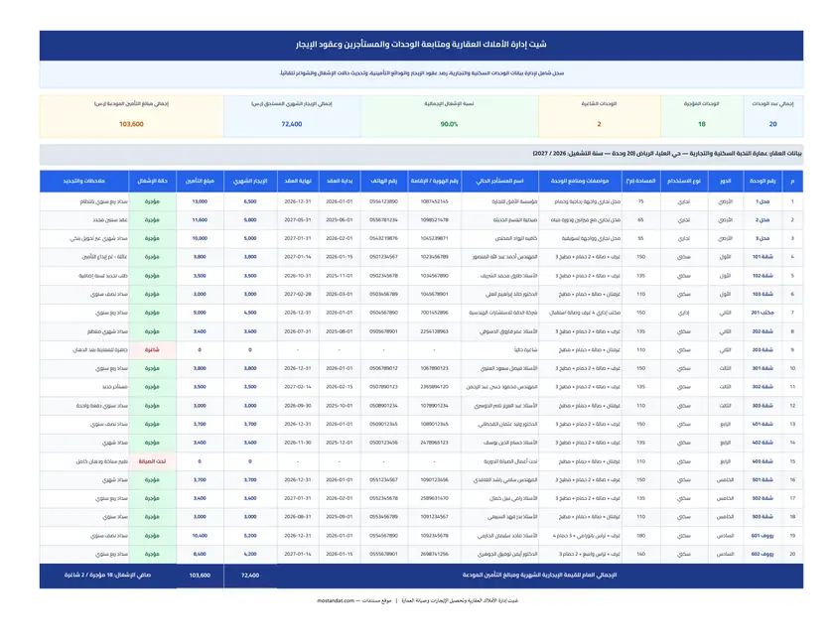Viewport: 834px width, 644px height.
Task: Select the total units card value 20
Action: [772, 124]
